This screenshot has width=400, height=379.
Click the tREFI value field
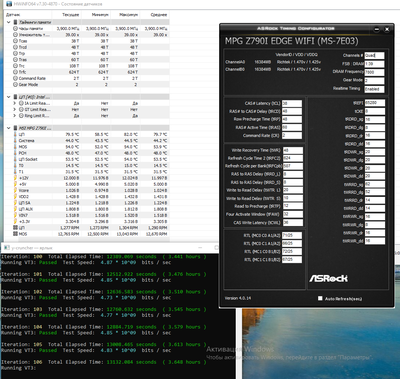[x=375, y=103]
